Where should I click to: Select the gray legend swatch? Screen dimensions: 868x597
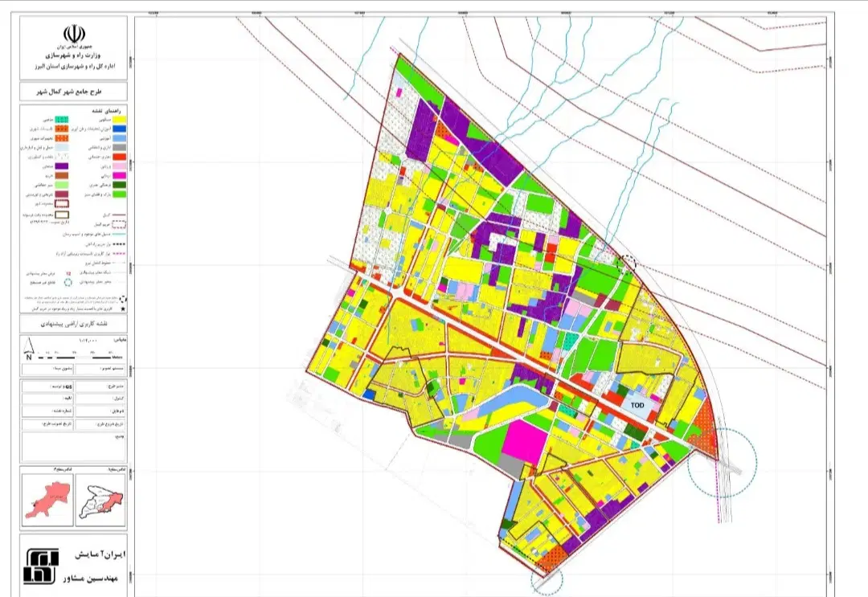[x=119, y=148]
